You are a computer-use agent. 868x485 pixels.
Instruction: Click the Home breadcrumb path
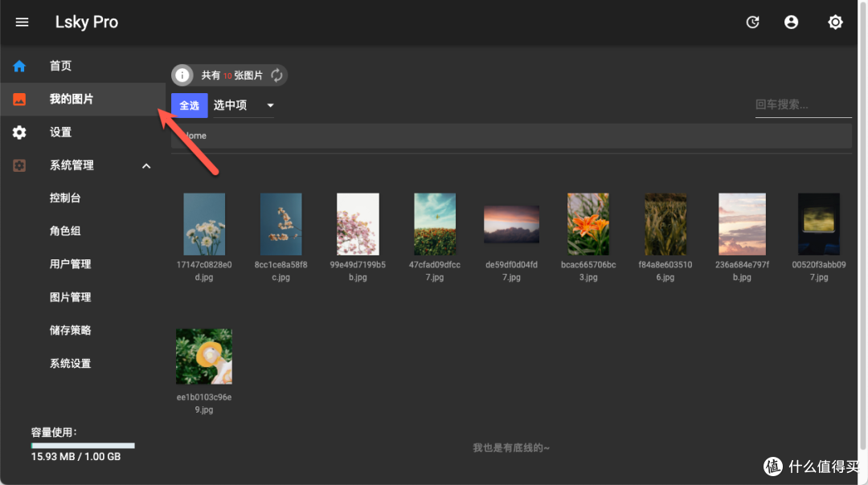[x=194, y=136]
